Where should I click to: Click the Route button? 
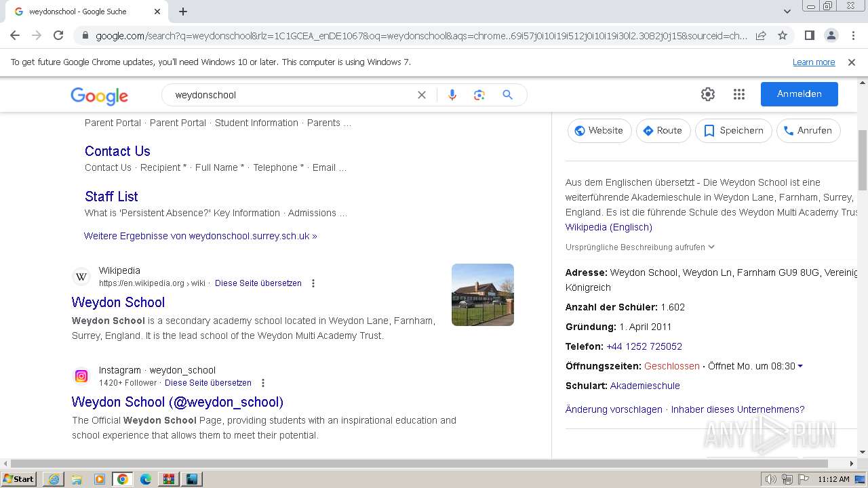coord(663,131)
